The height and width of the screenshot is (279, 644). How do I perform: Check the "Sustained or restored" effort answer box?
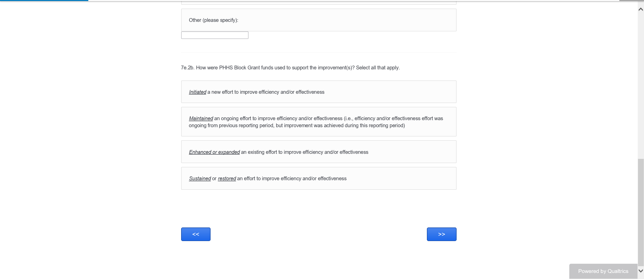click(x=318, y=178)
